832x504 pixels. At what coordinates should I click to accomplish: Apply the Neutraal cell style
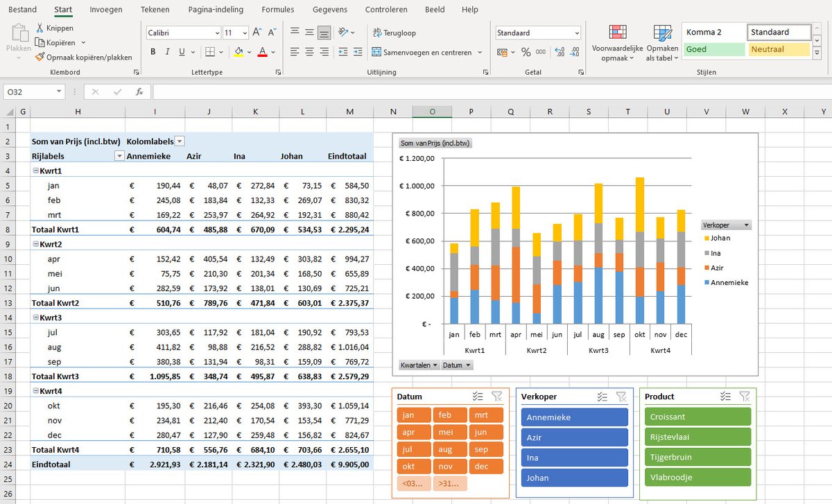tap(779, 50)
